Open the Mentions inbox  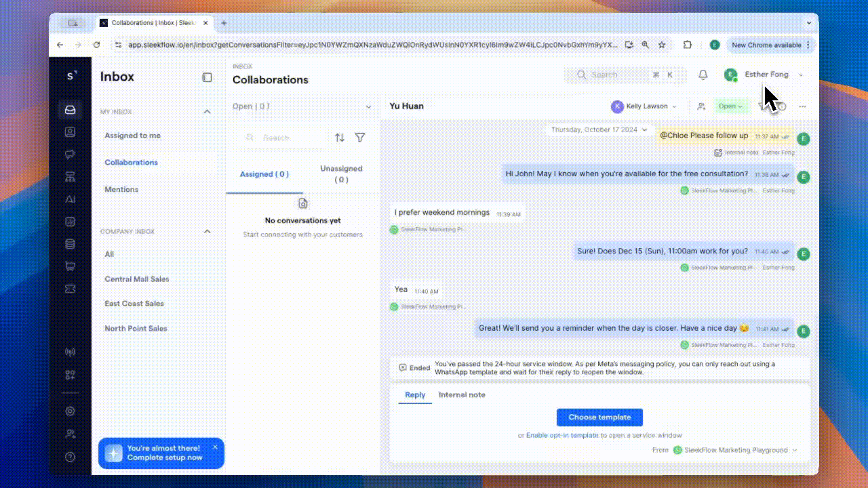coord(121,190)
